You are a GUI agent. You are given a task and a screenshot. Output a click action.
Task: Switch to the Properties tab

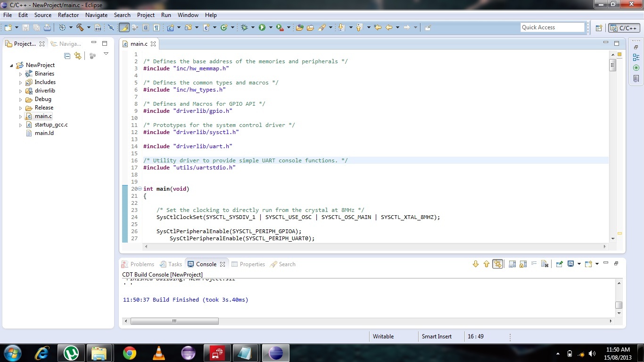[248, 264]
